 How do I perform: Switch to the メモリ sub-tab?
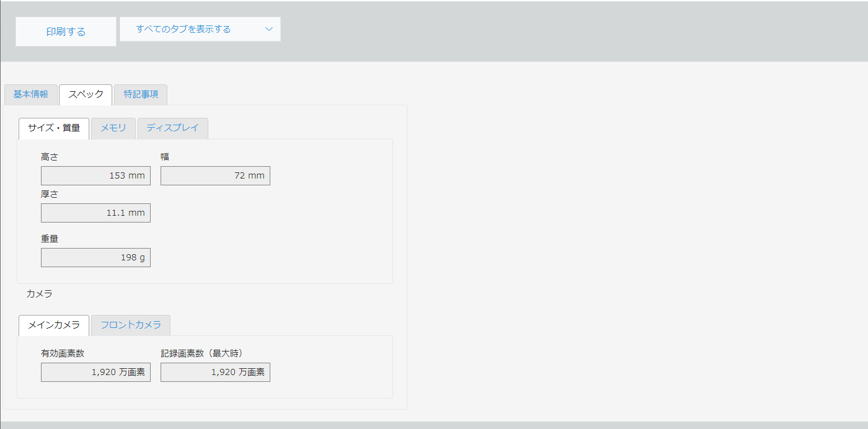click(x=113, y=128)
